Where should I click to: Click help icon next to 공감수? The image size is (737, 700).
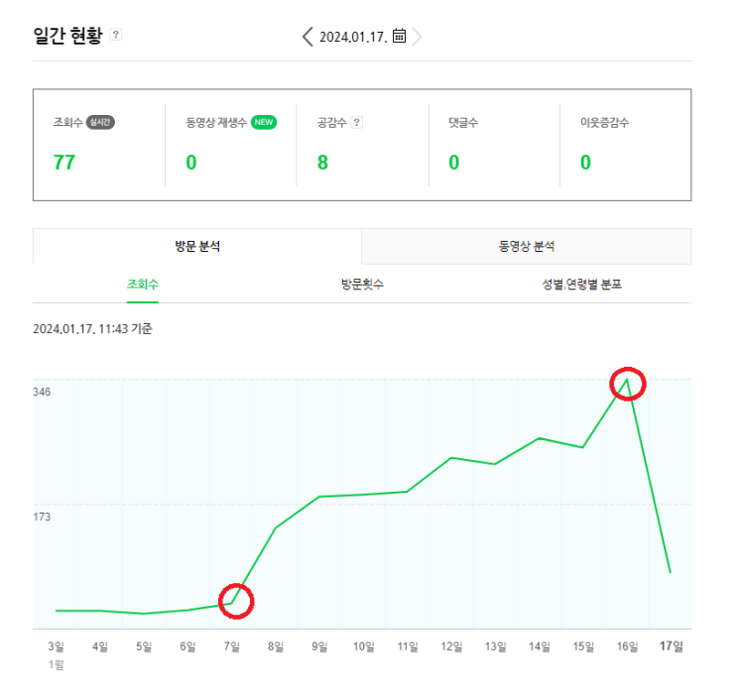[x=357, y=122]
